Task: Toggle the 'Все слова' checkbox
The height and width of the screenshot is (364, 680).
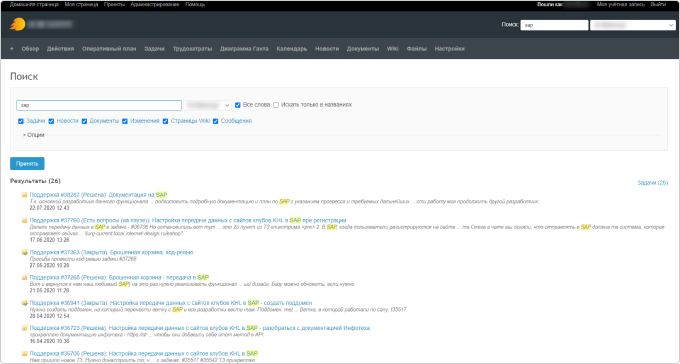Action: click(238, 105)
